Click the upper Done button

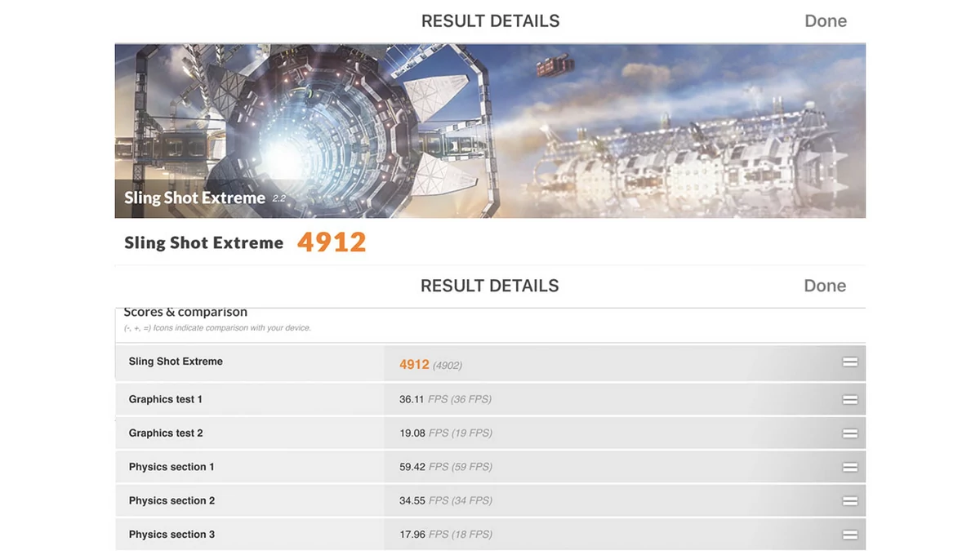[x=826, y=21]
